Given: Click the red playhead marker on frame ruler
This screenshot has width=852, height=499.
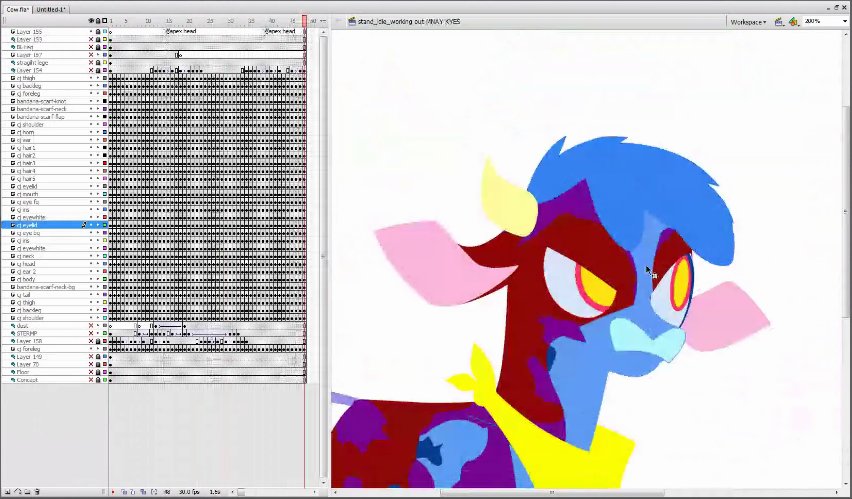Looking at the screenshot, I should [x=304, y=21].
